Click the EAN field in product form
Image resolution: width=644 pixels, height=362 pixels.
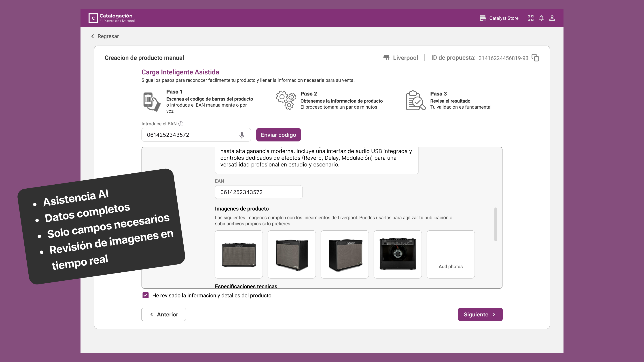[258, 192]
